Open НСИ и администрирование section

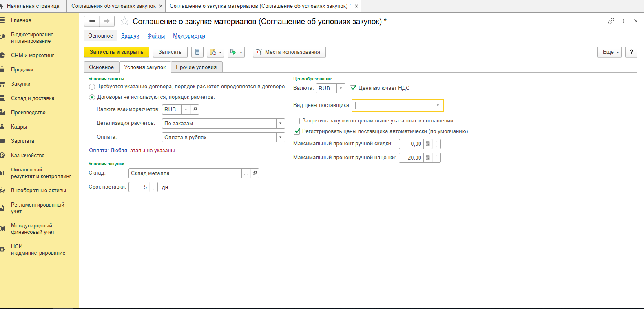[x=38, y=249]
